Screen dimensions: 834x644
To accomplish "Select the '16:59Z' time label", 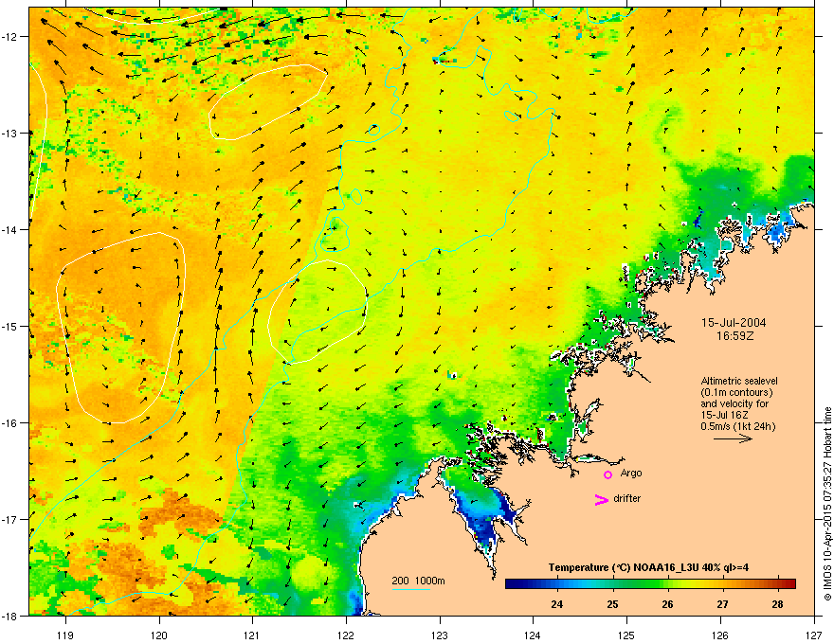I will coord(734,336).
